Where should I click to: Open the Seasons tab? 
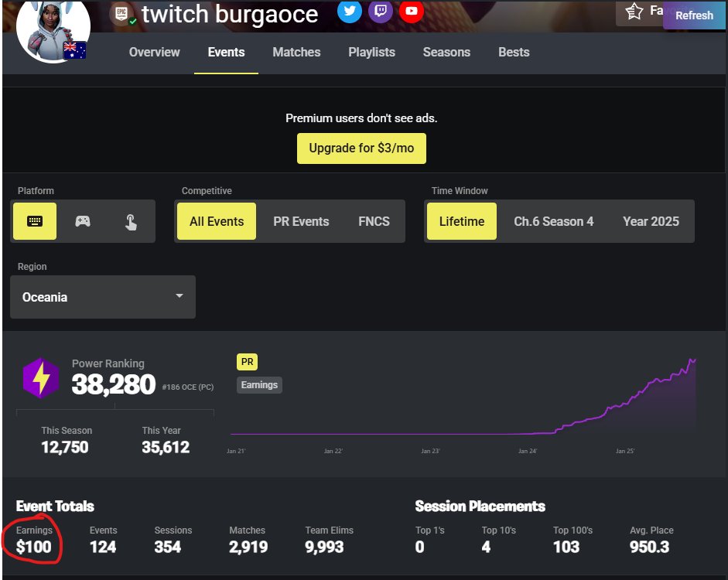pyautogui.click(x=446, y=52)
